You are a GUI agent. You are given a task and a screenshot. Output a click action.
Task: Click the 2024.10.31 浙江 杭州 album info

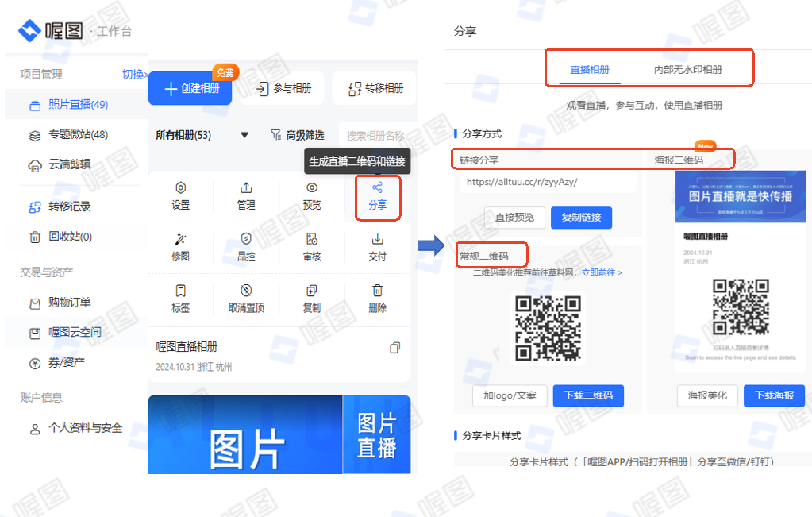194,367
